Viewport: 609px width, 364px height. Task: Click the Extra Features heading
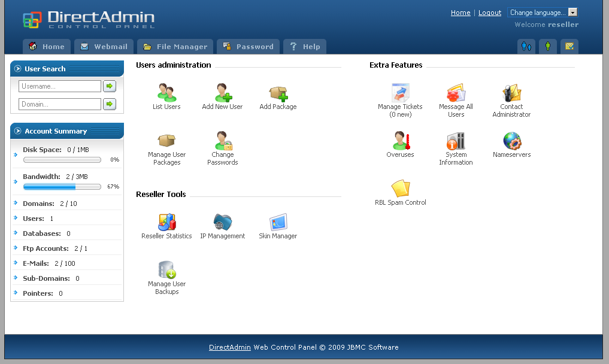(x=396, y=65)
